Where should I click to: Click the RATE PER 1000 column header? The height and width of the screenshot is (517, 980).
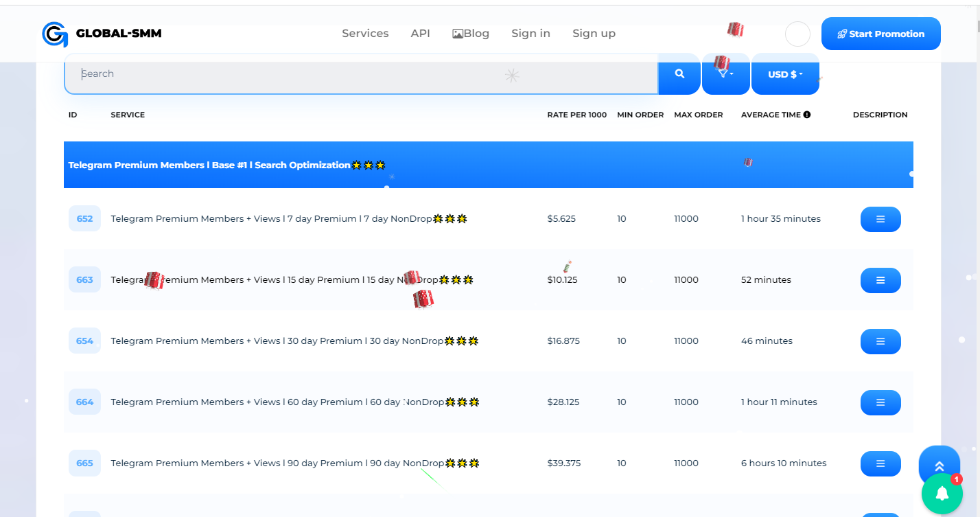coord(577,115)
